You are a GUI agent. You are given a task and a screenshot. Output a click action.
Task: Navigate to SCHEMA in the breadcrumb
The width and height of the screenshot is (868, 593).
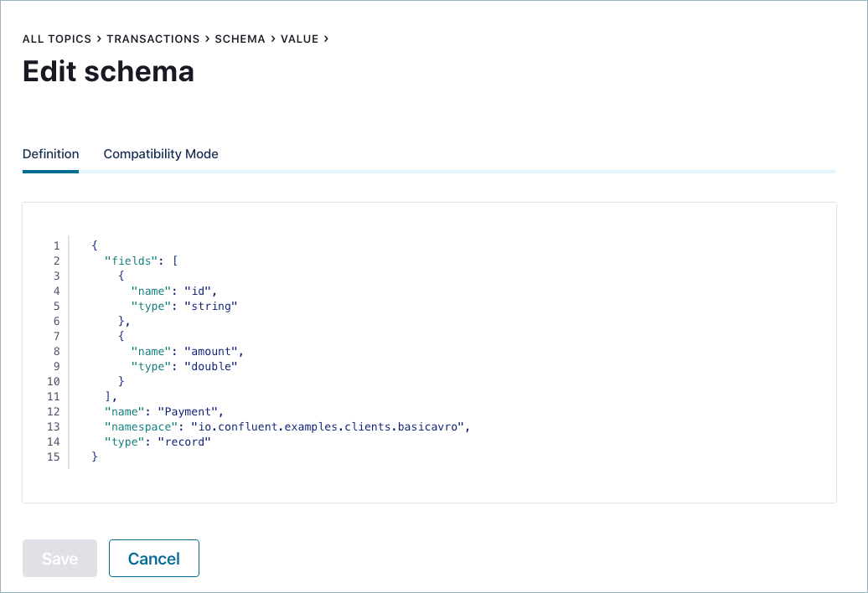(240, 39)
